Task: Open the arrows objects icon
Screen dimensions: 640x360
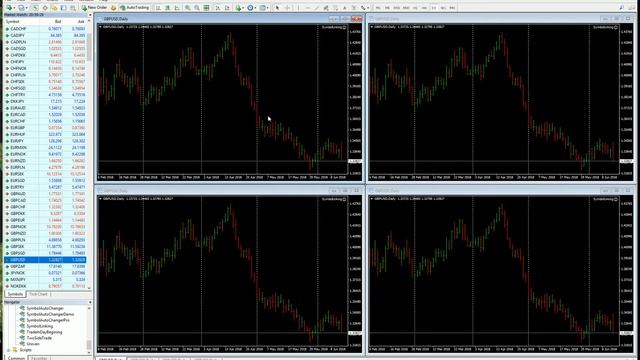Action: [x=363, y=8]
